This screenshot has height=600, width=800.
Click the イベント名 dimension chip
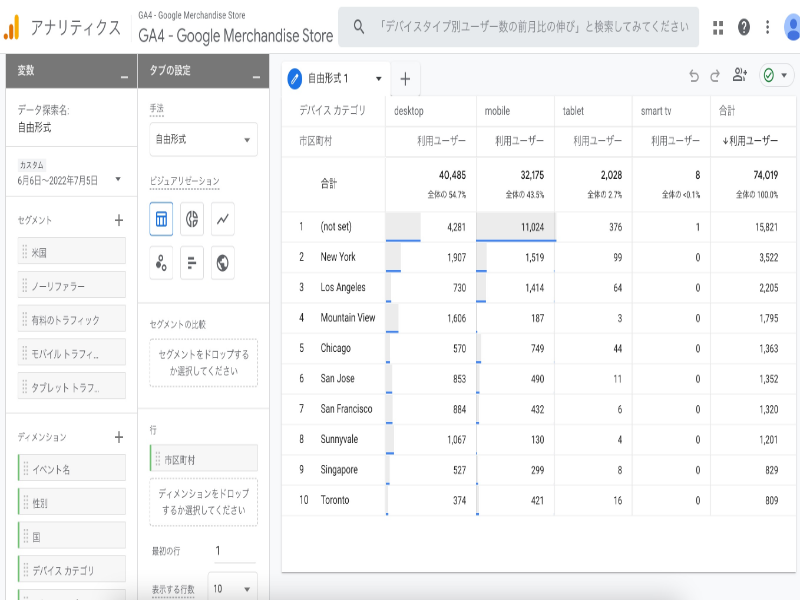[71, 468]
